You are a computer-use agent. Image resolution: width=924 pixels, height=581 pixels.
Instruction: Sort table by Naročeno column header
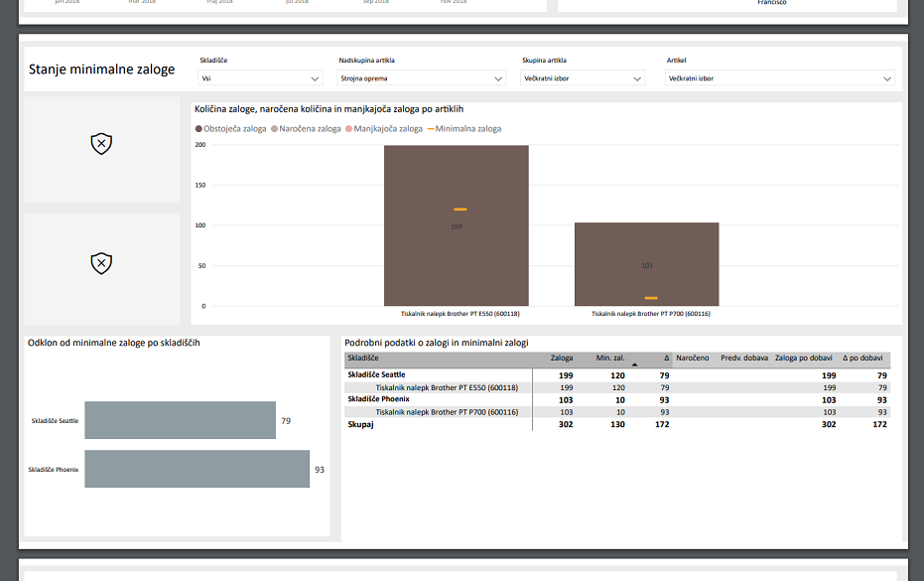[x=693, y=359]
